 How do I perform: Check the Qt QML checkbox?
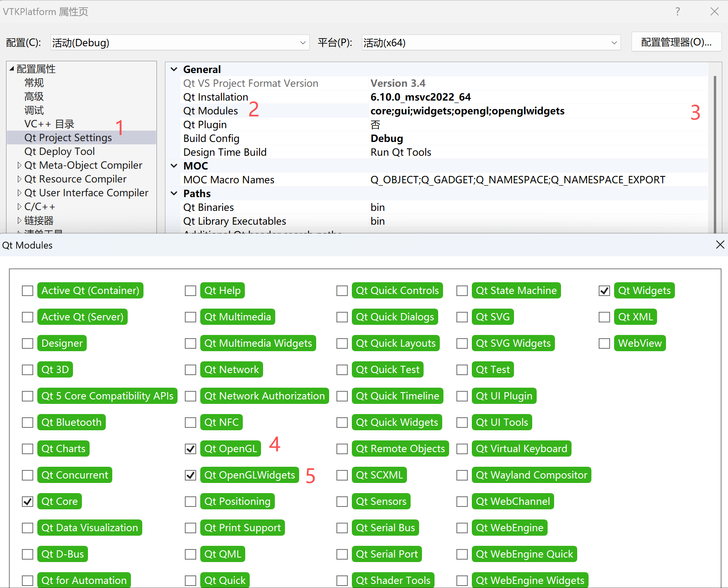(191, 554)
